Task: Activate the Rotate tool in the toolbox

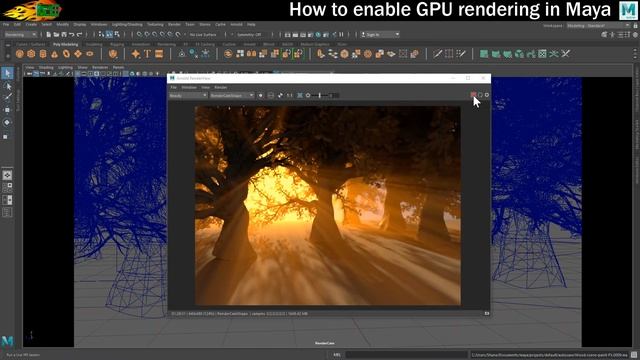Action: pyautogui.click(x=7, y=122)
